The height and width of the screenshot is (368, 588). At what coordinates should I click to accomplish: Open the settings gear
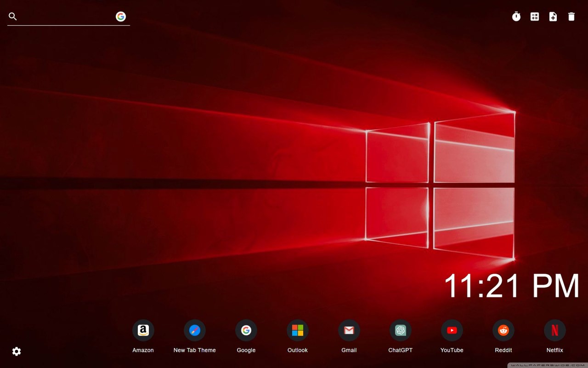point(17,351)
